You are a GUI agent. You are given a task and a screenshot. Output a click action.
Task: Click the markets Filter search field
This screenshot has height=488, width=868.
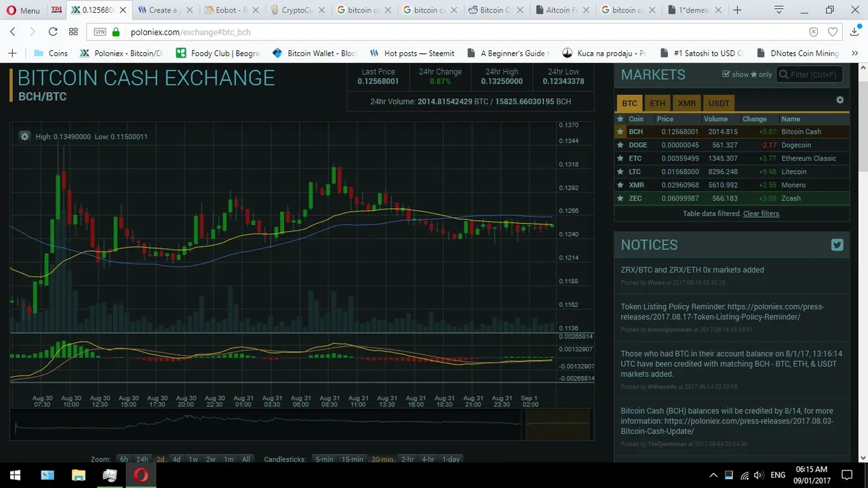tap(810, 75)
